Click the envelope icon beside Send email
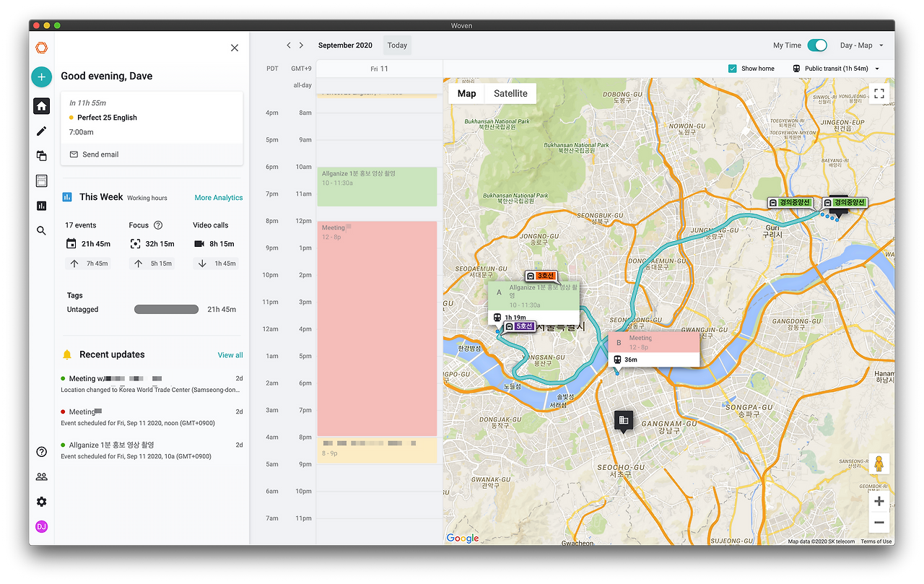Viewport: 924px width, 584px height. tap(74, 154)
